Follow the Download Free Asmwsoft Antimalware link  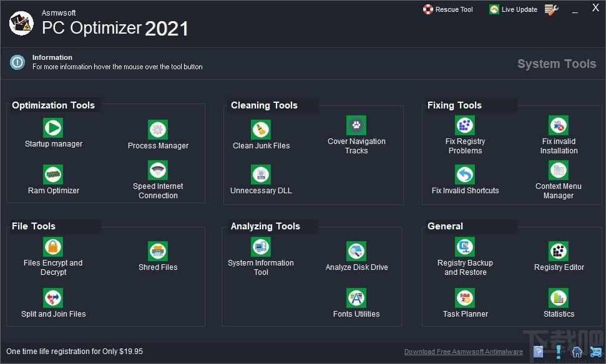[x=463, y=352]
